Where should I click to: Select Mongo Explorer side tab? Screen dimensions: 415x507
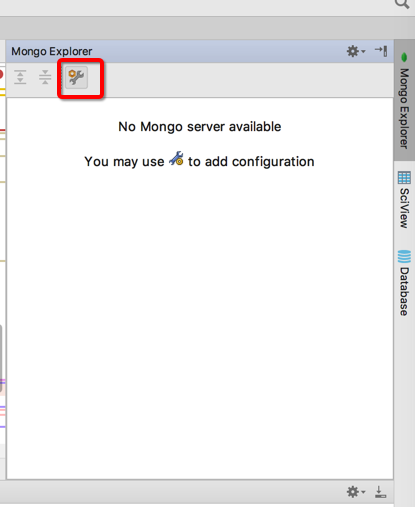tap(404, 100)
